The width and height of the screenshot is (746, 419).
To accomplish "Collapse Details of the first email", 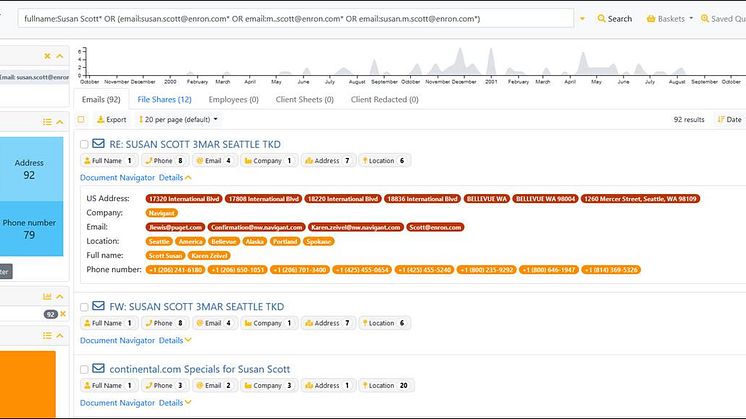I will tap(175, 177).
